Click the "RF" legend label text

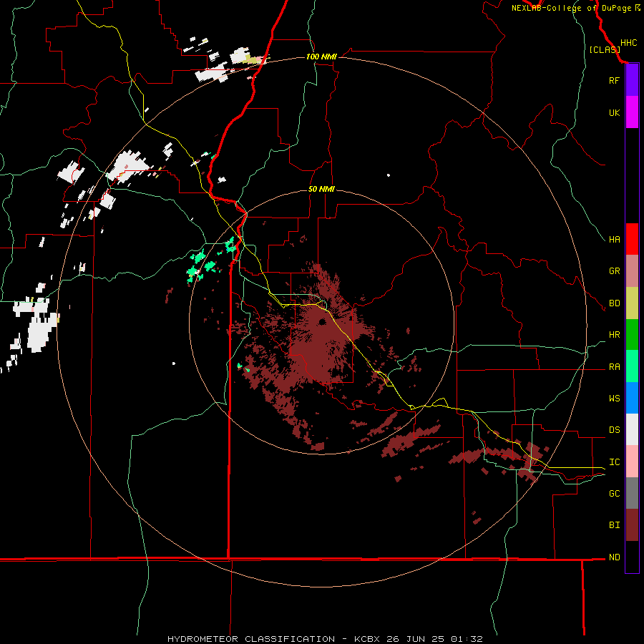click(x=614, y=80)
